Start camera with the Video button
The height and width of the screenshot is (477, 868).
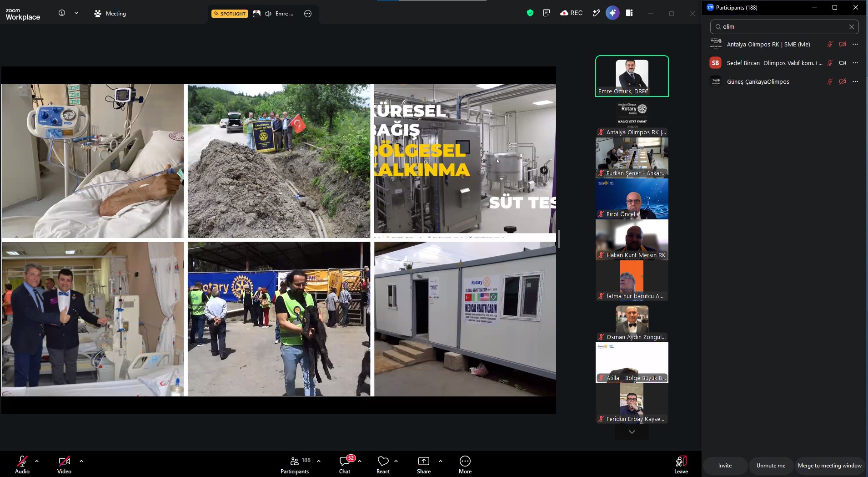(x=64, y=465)
